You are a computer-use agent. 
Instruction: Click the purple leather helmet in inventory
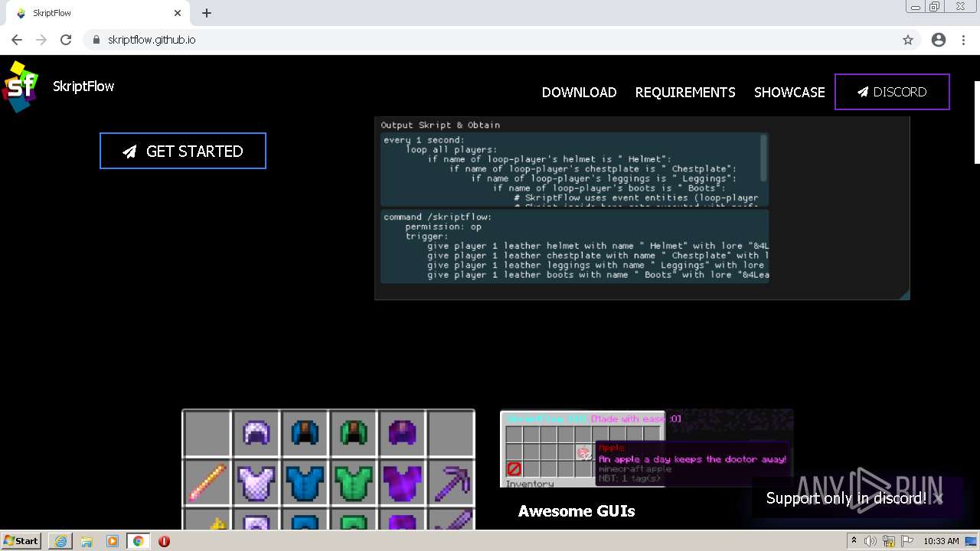coord(403,432)
